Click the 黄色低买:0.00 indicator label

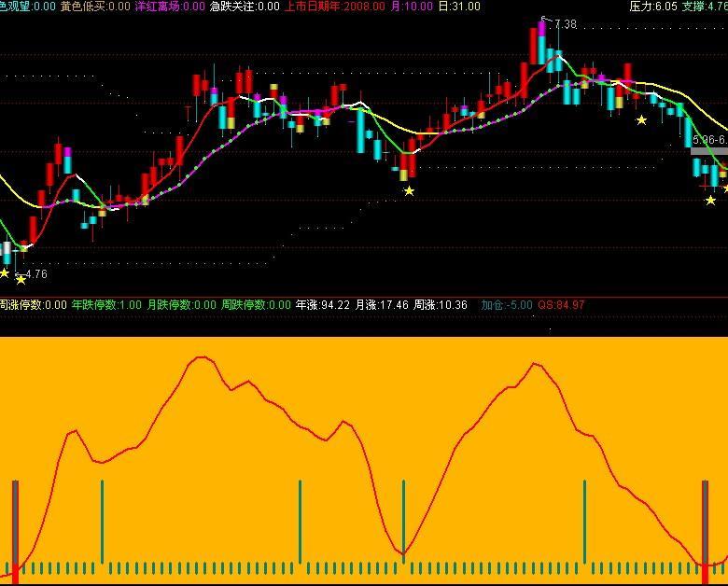(95, 7)
